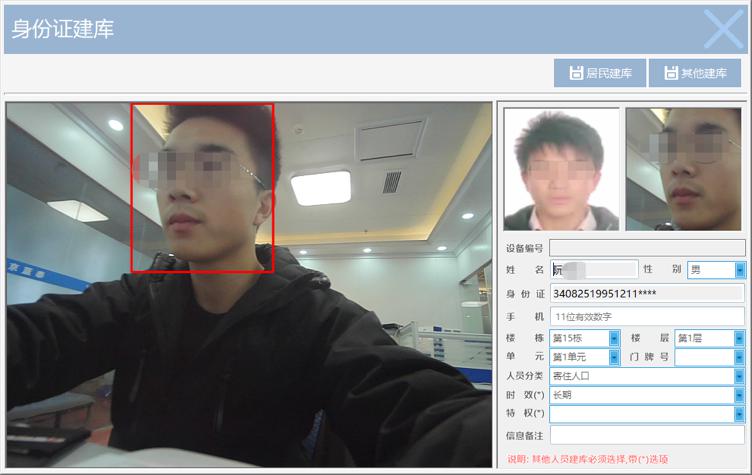Viewport: 752px width, 475px height.
Task: Select the captured camera snapshot thumbnail
Action: coord(685,169)
